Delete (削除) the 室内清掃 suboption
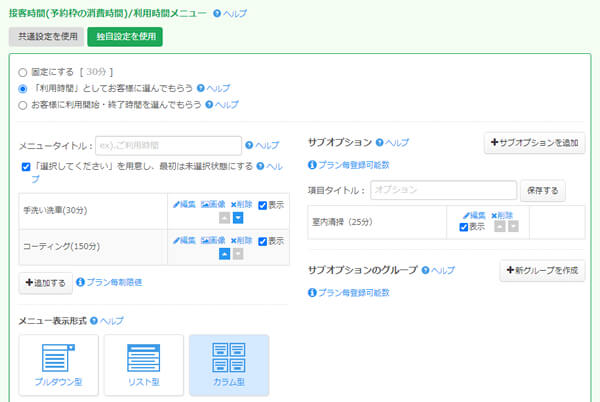This screenshot has width=600, height=402. [501, 215]
